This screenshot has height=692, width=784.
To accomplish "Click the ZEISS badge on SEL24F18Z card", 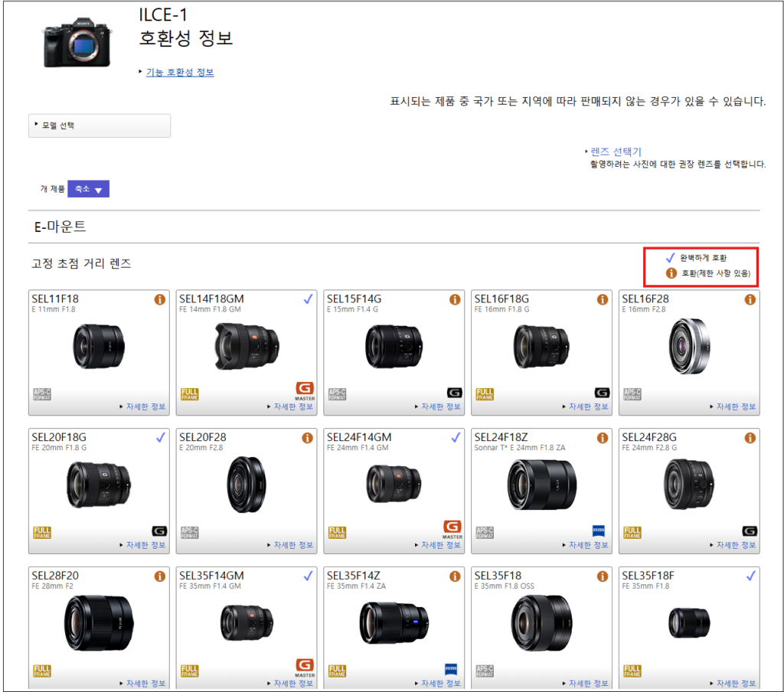I will click(599, 530).
